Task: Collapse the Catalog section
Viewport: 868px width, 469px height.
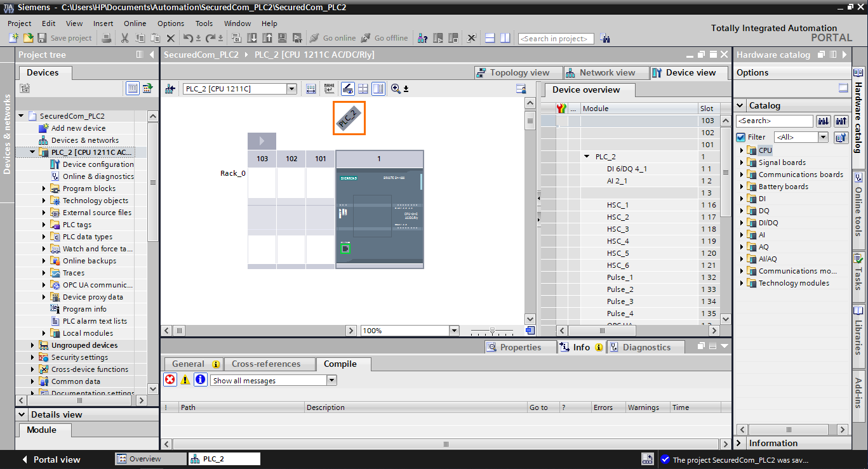Action: pos(740,105)
